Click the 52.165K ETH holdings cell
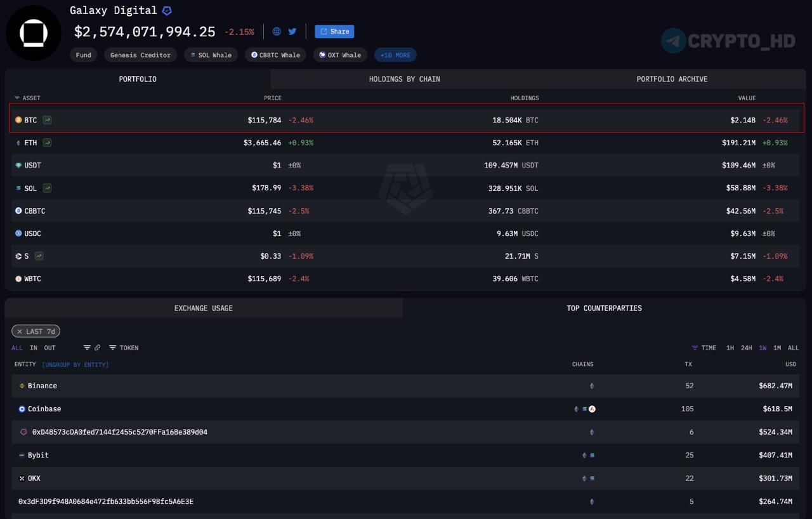This screenshot has height=519, width=812. [515, 143]
